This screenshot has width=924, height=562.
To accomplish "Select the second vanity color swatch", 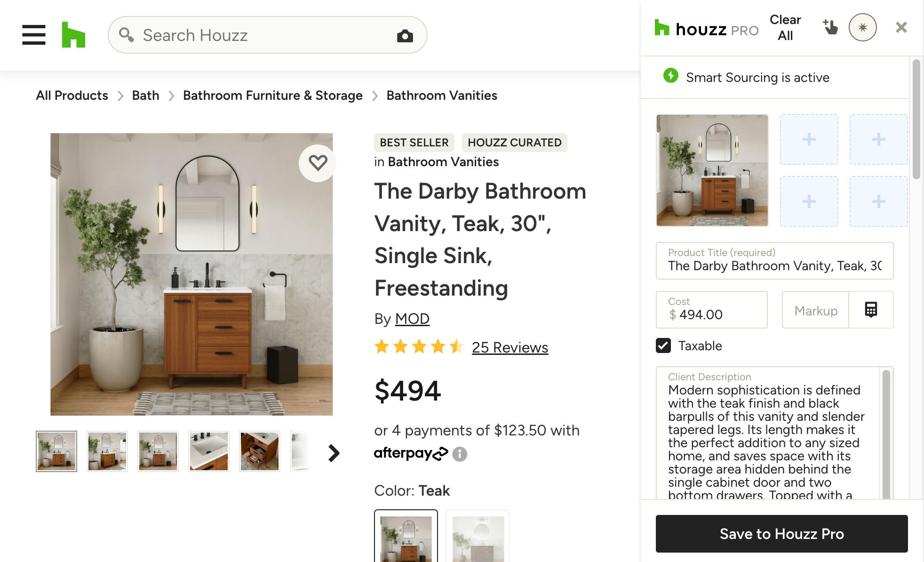I will coord(478,536).
